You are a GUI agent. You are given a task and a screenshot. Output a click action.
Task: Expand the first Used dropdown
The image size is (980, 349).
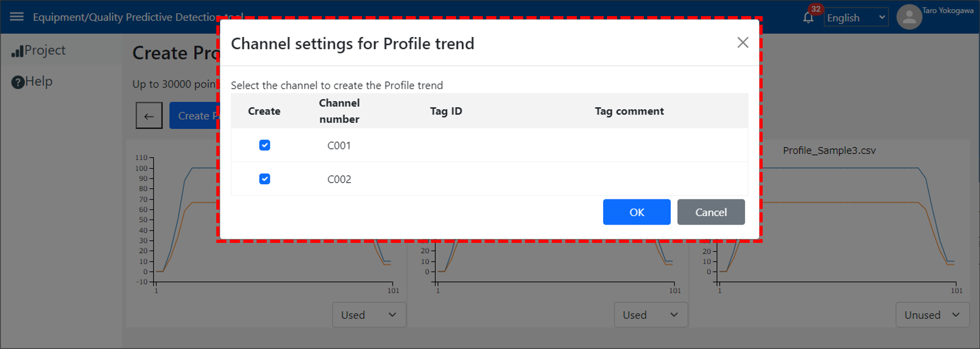click(x=369, y=315)
